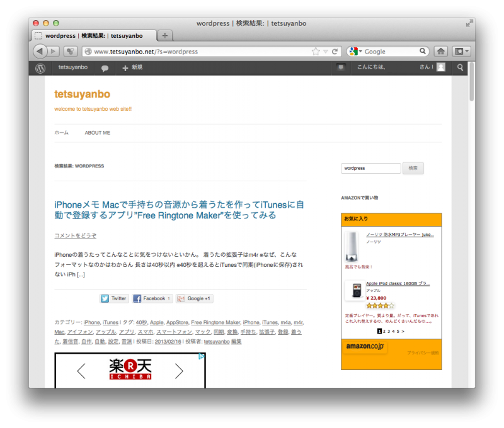Click the waterproof MP3 player thumbnail
The width and height of the screenshot is (504, 428).
pyautogui.click(x=352, y=247)
